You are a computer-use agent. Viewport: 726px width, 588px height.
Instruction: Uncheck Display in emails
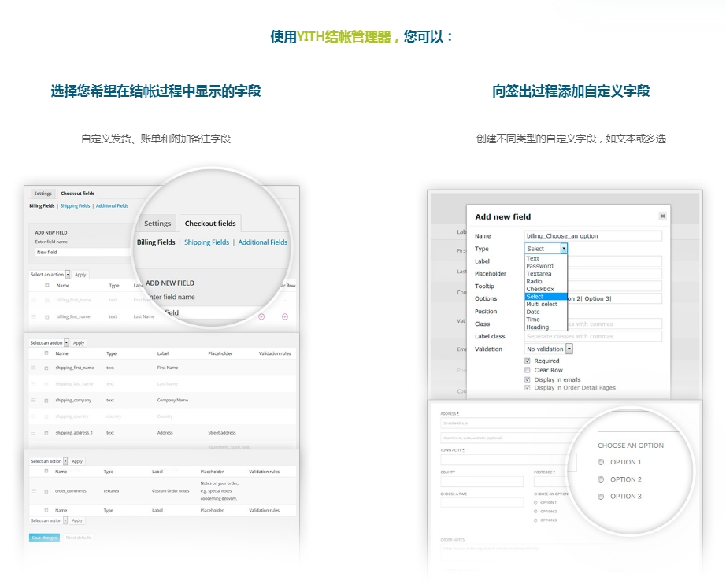click(x=528, y=379)
